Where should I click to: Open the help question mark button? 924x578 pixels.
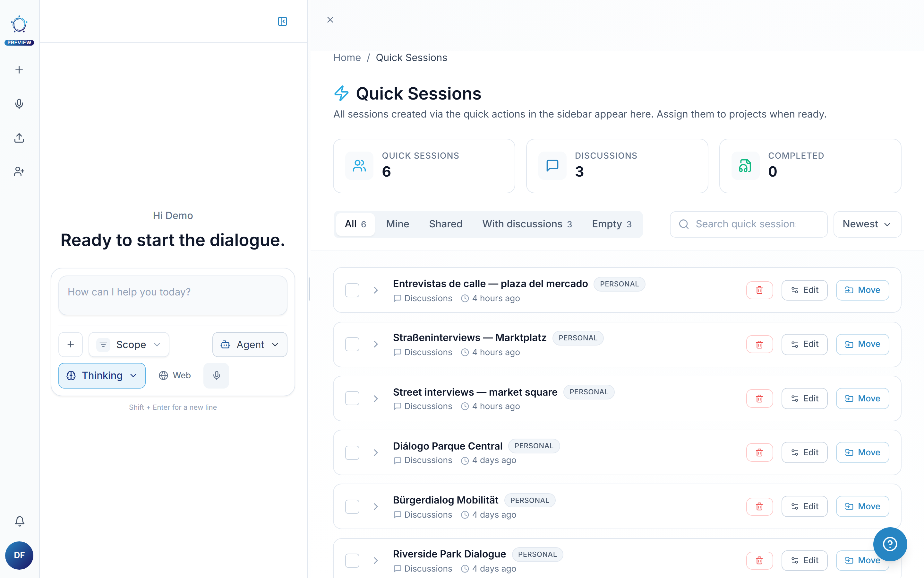(x=890, y=544)
